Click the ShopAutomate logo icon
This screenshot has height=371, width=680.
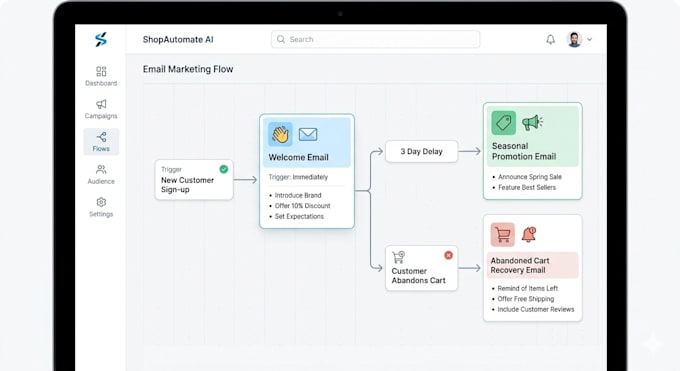(x=101, y=39)
